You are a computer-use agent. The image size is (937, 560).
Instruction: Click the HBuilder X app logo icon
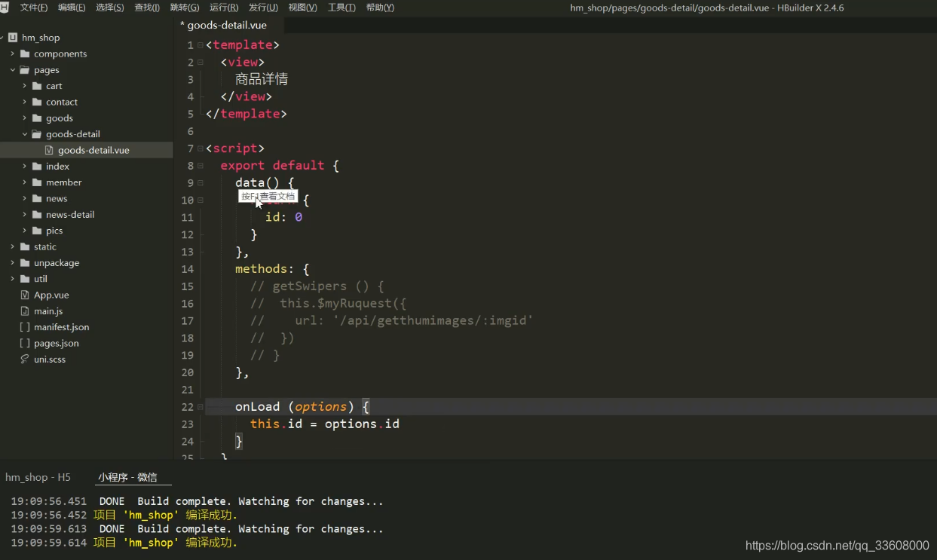coord(5,8)
